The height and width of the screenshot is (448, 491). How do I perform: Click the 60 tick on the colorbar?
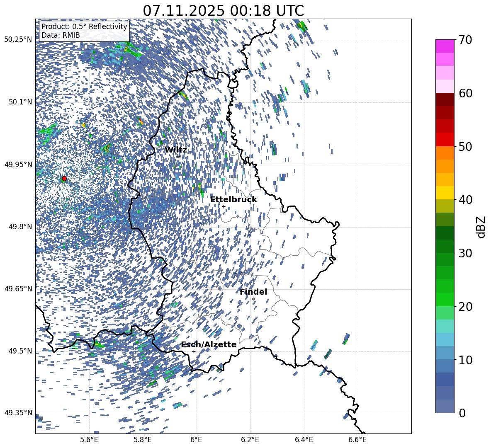(465, 93)
